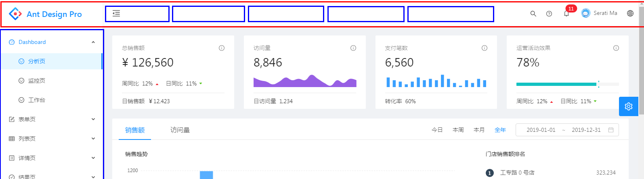The image size is (644, 179).
Task: Switch to the 访问量 tab
Action: point(180,130)
